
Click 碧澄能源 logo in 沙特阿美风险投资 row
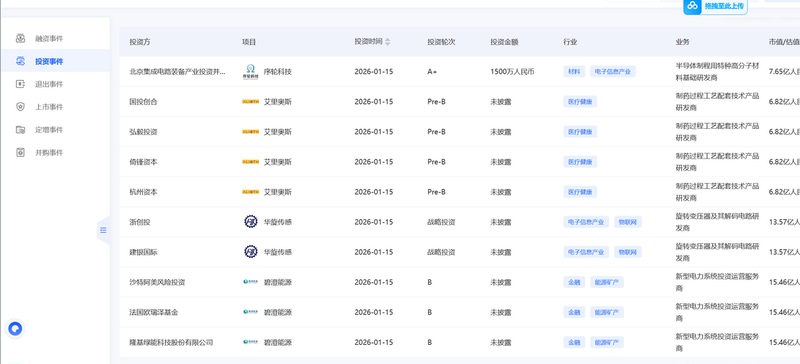[251, 282]
